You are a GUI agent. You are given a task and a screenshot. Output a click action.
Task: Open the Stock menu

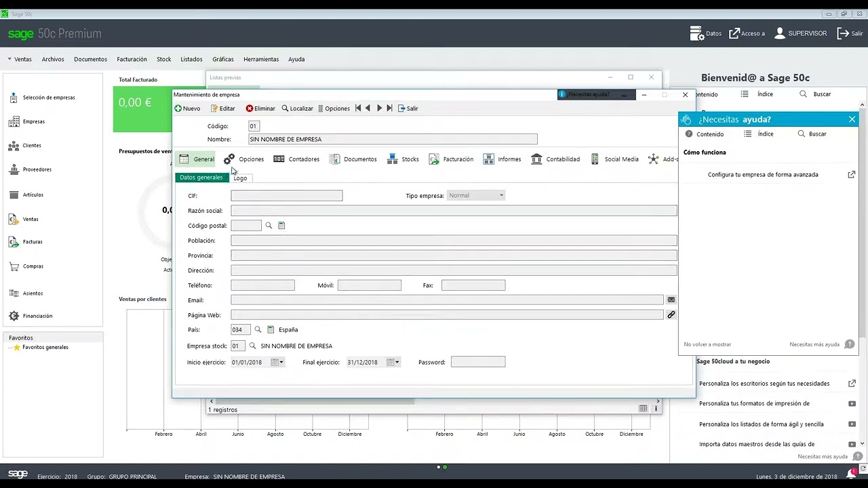163,59
